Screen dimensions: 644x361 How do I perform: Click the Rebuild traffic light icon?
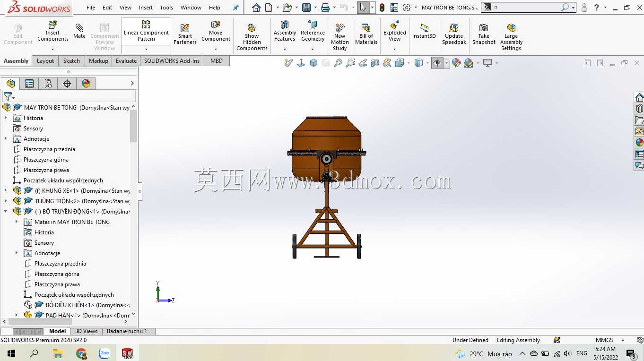[382, 8]
